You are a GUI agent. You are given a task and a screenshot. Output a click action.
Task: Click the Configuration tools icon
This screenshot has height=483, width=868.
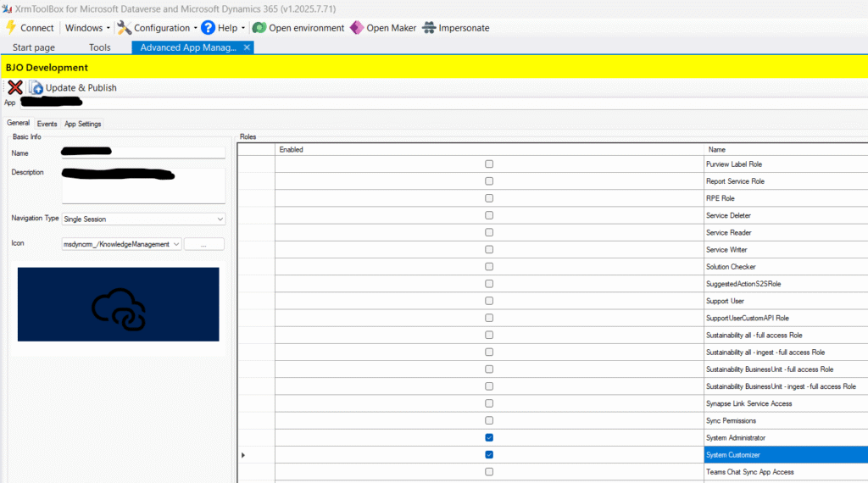coord(125,28)
